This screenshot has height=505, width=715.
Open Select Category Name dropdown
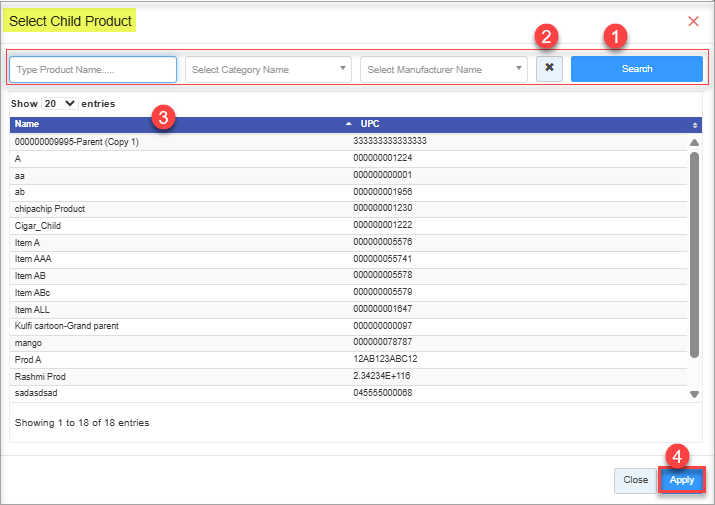point(268,69)
